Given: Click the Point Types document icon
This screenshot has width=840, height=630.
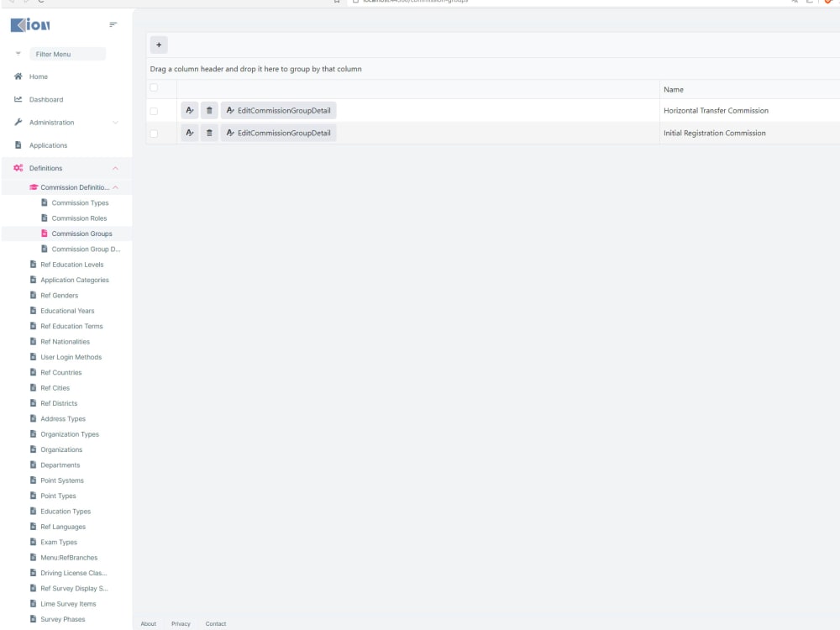Looking at the screenshot, I should 34,496.
